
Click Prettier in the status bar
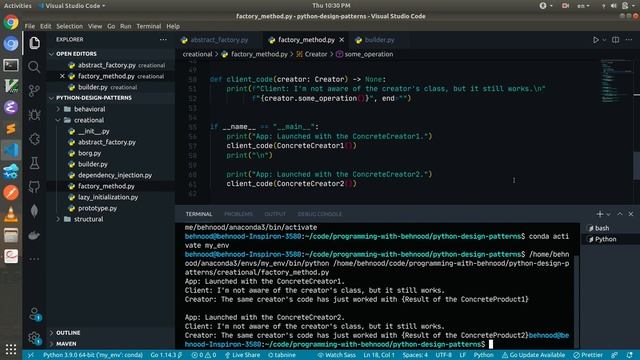588,355
